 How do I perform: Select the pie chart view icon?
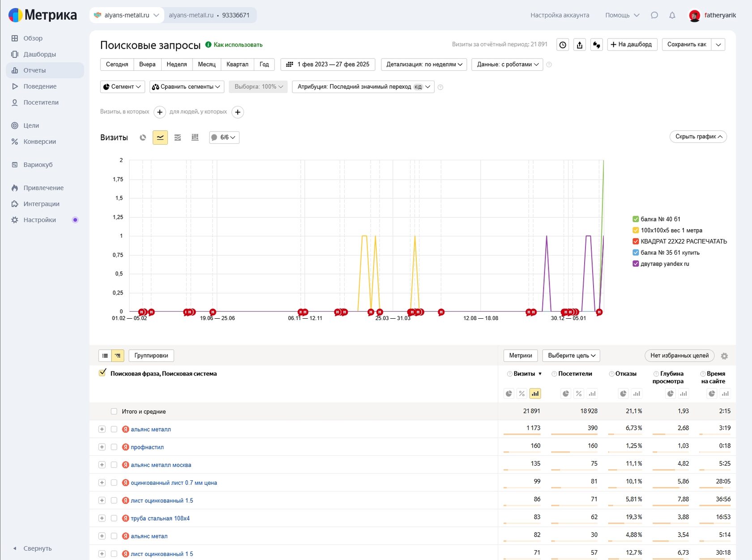tap(143, 137)
